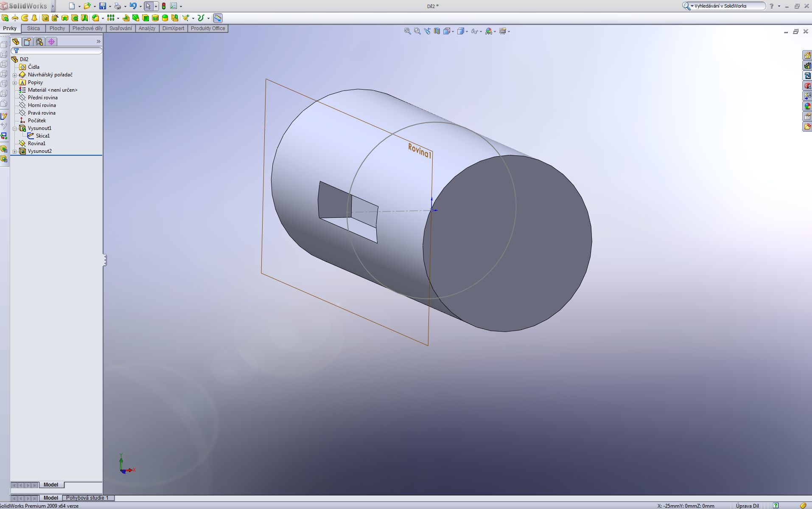Click Zoom to Fit in view toolbar

(x=407, y=31)
